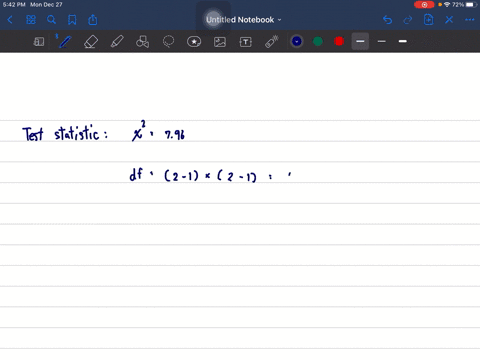The image size is (480, 360).
Task: Go back with the left arrow
Action: click(10, 20)
